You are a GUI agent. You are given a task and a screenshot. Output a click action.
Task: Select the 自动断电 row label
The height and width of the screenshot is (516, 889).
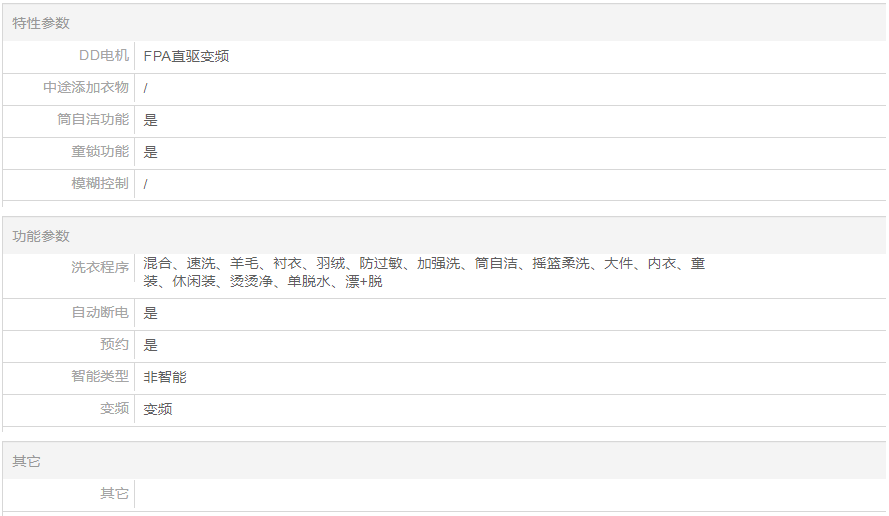[x=100, y=313]
